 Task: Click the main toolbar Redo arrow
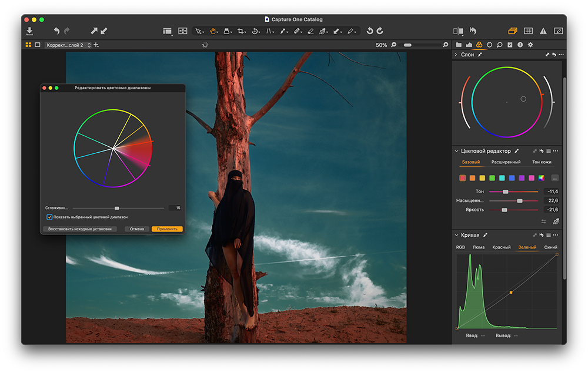click(x=67, y=31)
